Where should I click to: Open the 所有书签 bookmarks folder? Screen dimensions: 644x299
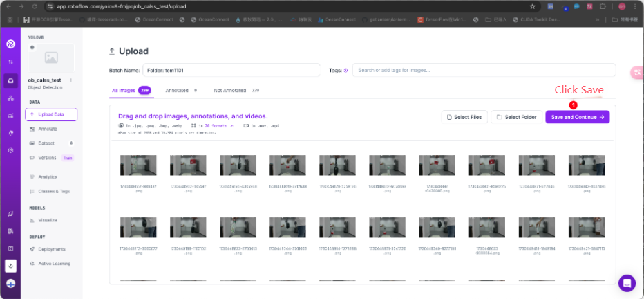pos(624,19)
